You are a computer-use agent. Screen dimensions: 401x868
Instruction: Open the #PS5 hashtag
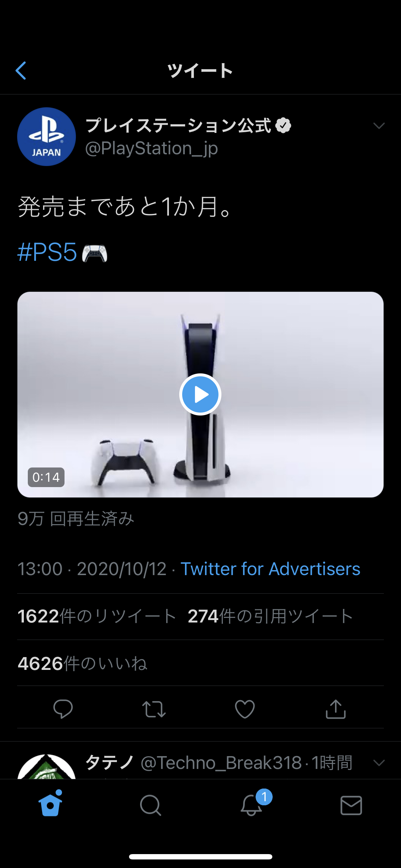click(x=47, y=252)
